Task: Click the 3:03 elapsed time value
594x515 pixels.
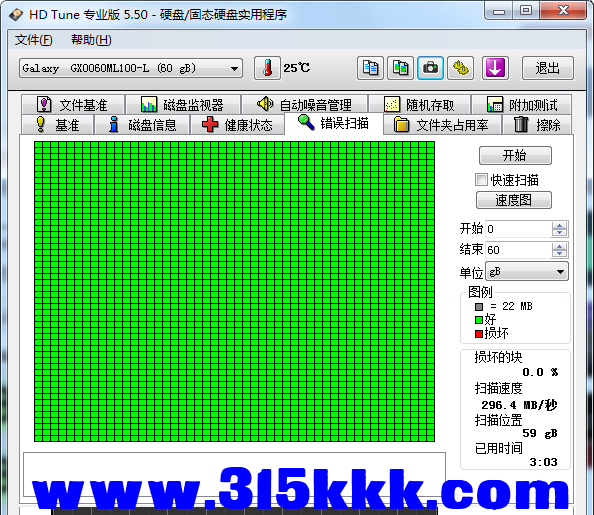Action: coord(544,462)
